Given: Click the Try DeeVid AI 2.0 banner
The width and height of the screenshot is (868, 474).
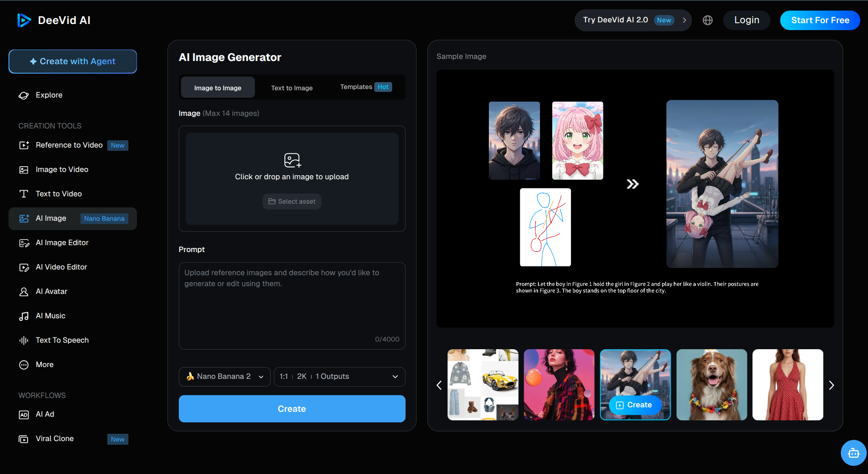Looking at the screenshot, I should coord(633,20).
